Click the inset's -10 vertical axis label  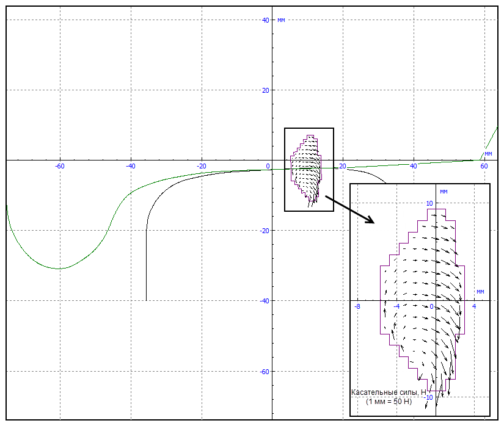428,397
